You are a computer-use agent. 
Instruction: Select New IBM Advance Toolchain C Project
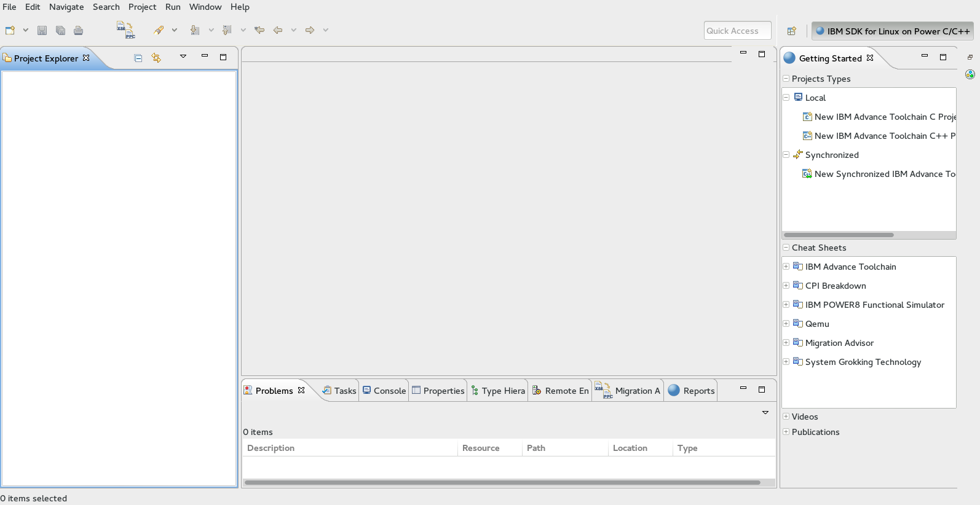[880, 117]
